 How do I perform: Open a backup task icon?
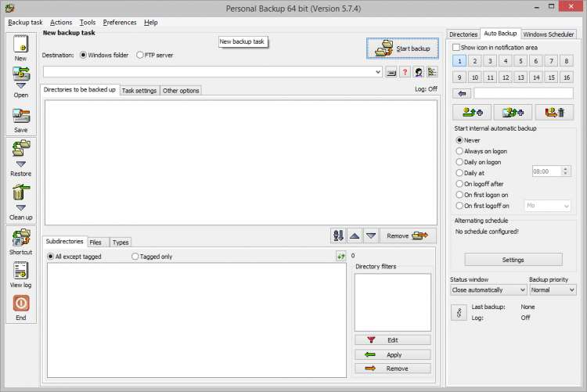click(x=21, y=74)
